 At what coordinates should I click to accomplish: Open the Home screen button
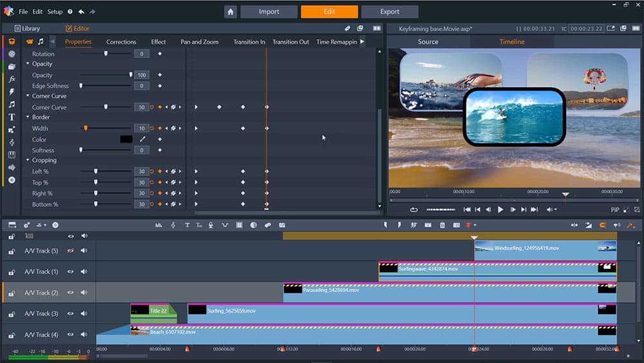click(231, 12)
